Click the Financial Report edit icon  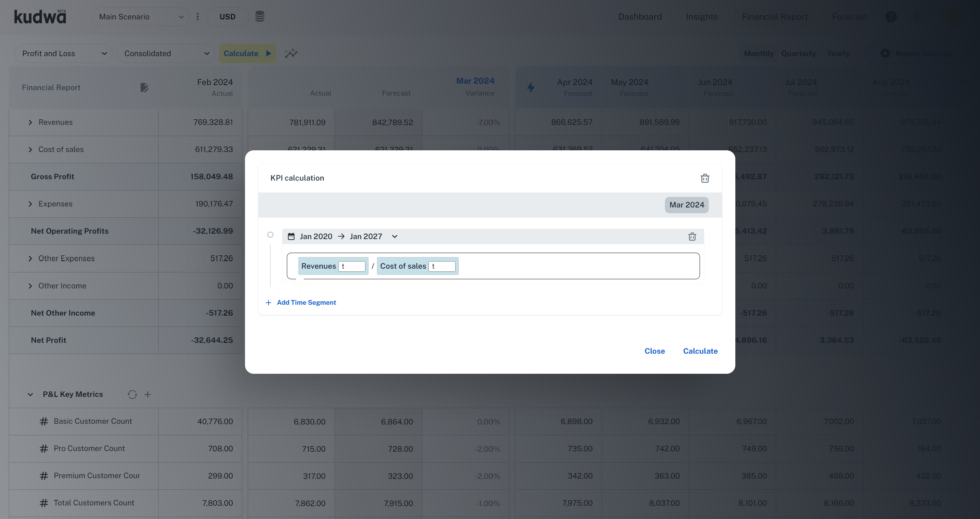144,87
